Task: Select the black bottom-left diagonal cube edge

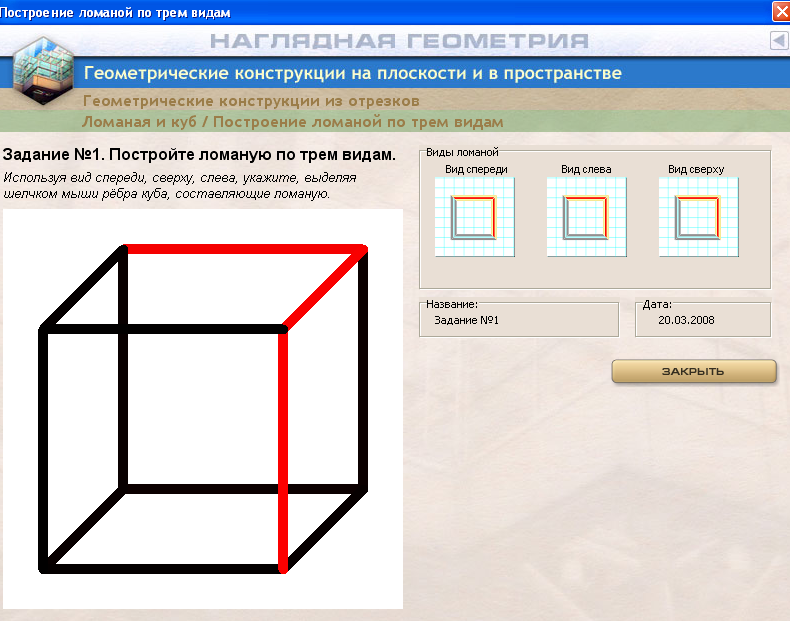Action: (83, 529)
